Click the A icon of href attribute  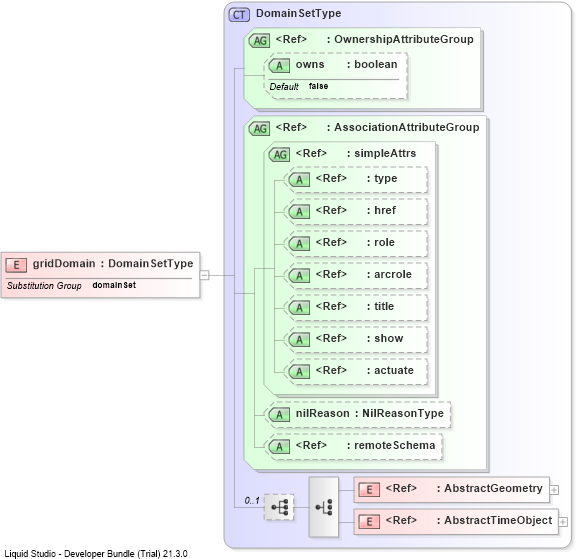coord(299,212)
